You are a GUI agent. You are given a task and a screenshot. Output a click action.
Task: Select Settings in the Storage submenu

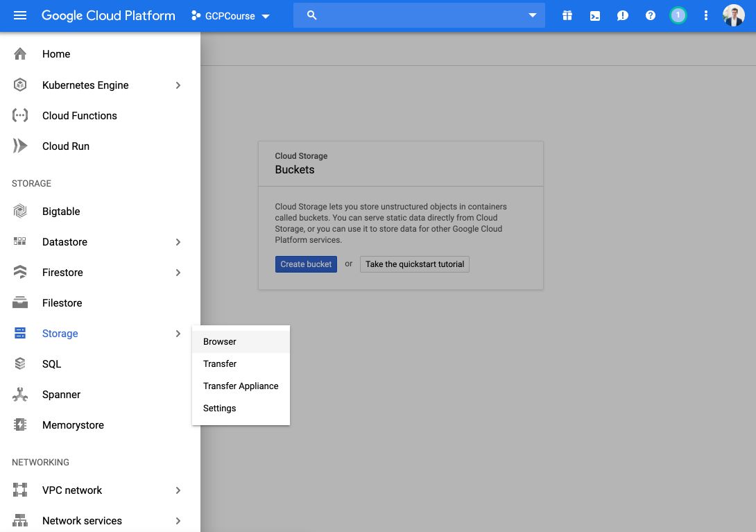click(x=241, y=408)
